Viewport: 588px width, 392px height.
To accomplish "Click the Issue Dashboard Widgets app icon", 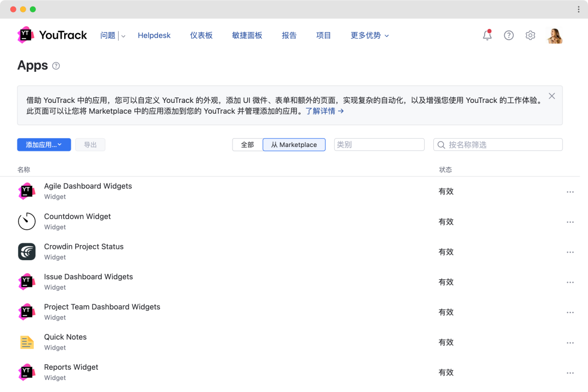I will click(x=27, y=281).
